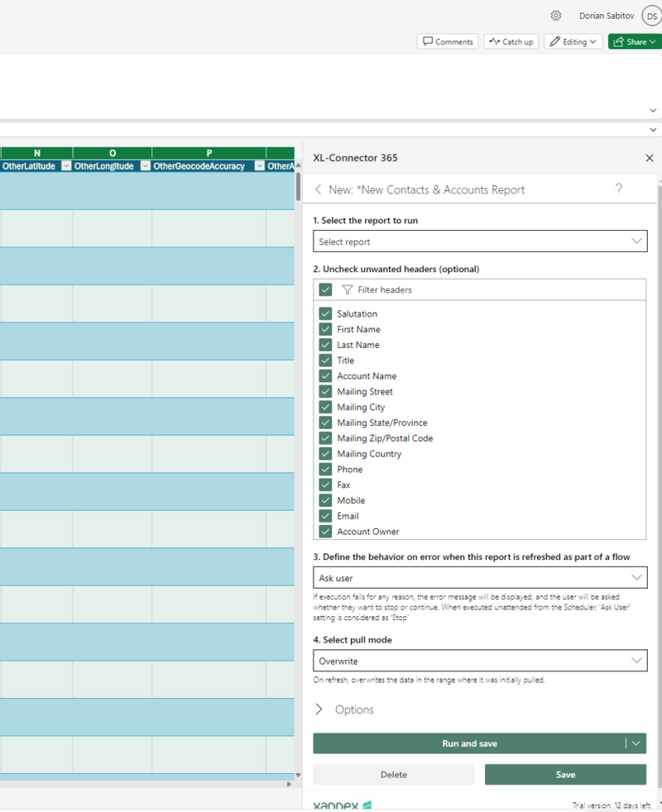Open Run and save split arrow
The image size is (662, 812).
tap(636, 743)
